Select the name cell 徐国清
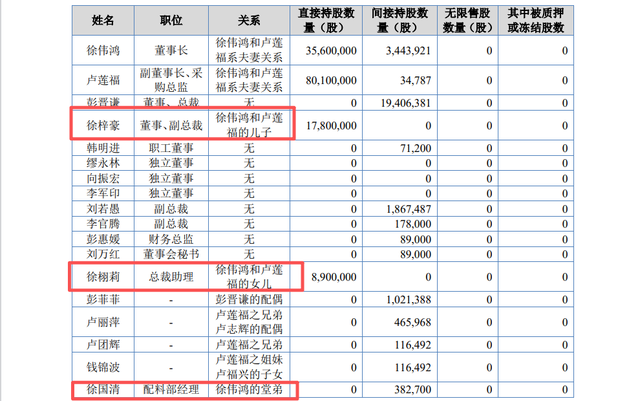640x401 pixels. point(103,390)
